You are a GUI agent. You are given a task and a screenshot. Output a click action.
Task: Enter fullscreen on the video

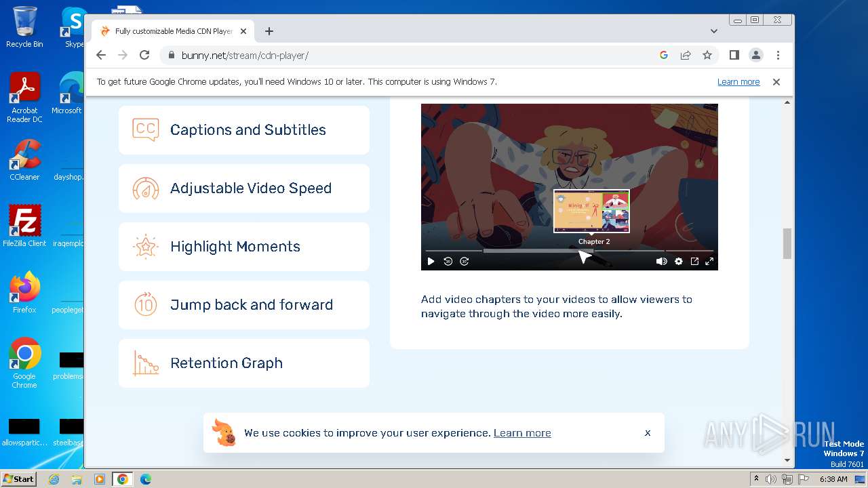(x=709, y=262)
